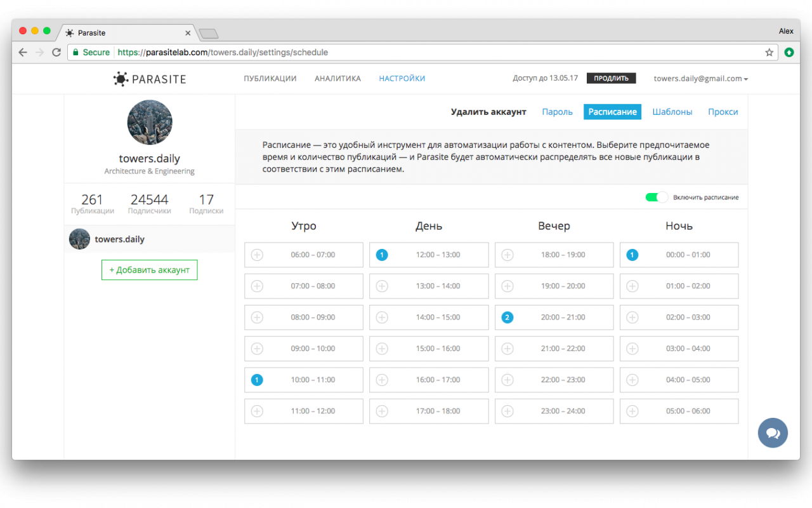The width and height of the screenshot is (812, 508).
Task: Click the plus icon for 01:00 – 02:00
Action: pos(632,286)
